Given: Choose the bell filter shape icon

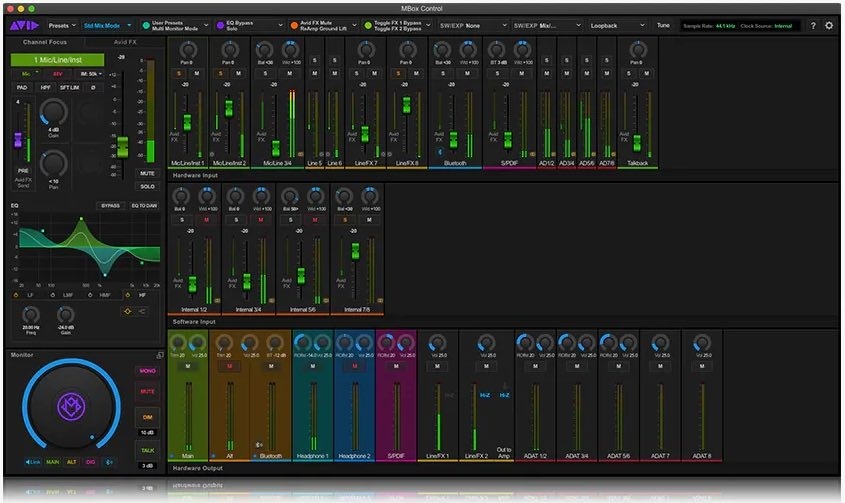Looking at the screenshot, I should pyautogui.click(x=128, y=311).
